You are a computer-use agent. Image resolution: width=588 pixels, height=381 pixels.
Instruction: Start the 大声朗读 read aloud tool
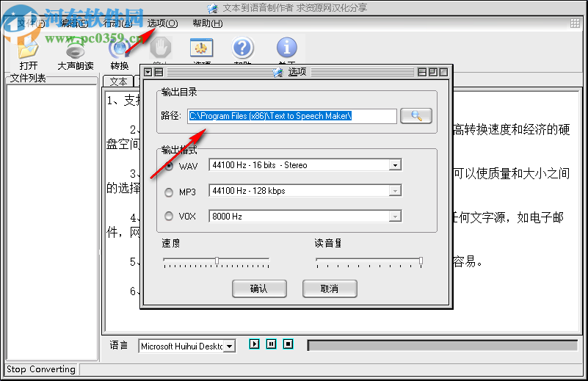pyautogui.click(x=76, y=53)
